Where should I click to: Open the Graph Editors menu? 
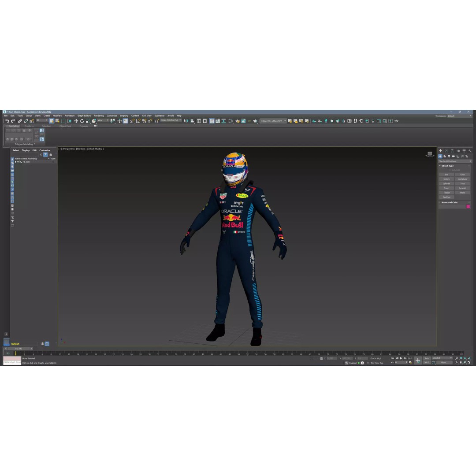tap(84, 115)
